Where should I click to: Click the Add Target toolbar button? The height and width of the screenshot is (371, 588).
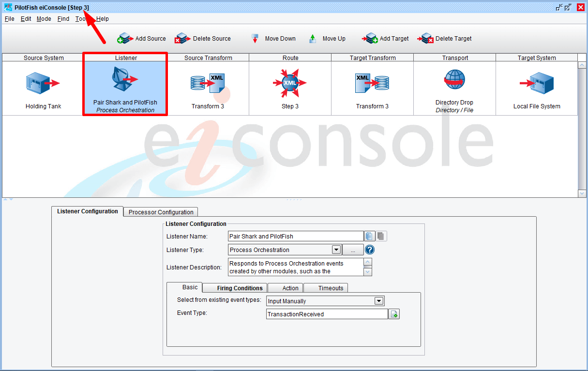(386, 39)
